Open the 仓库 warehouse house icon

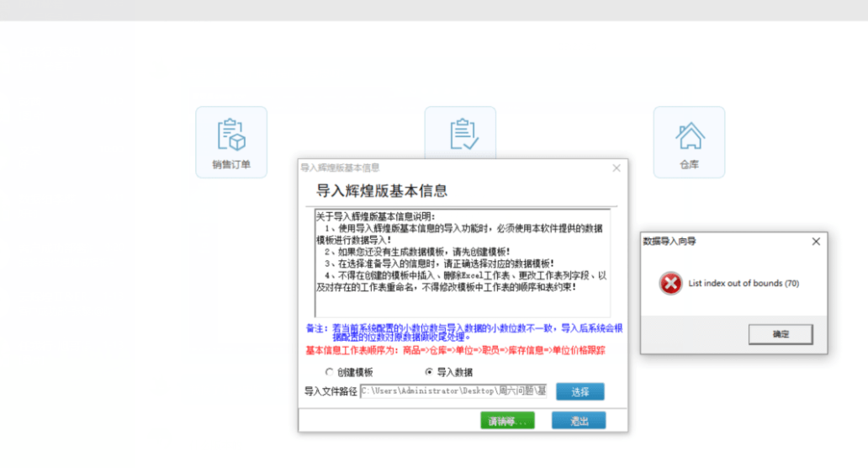point(689,142)
